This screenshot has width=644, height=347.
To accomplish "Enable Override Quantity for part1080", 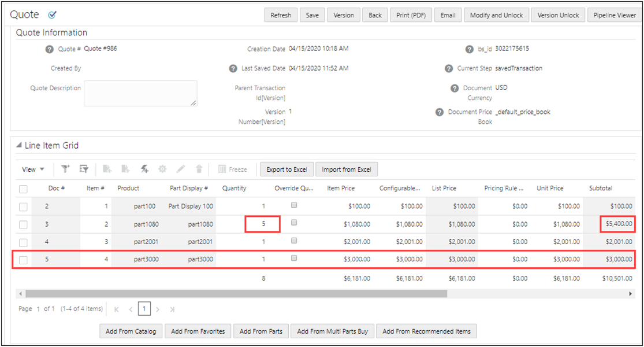I will click(293, 223).
